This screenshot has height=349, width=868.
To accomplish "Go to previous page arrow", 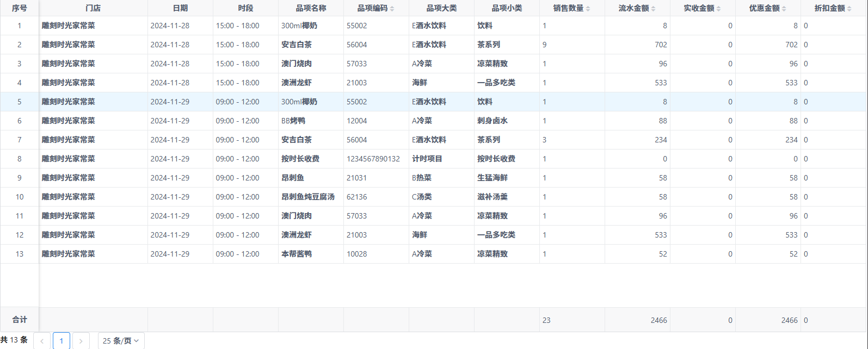I will tap(42, 341).
